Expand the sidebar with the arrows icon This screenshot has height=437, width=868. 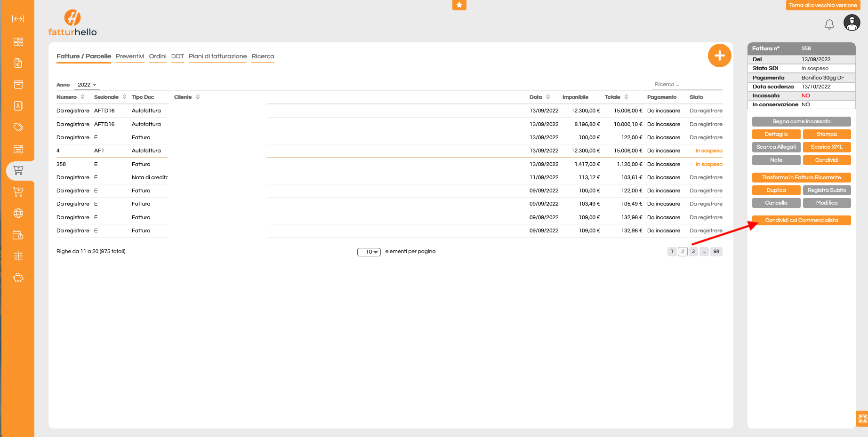(18, 19)
